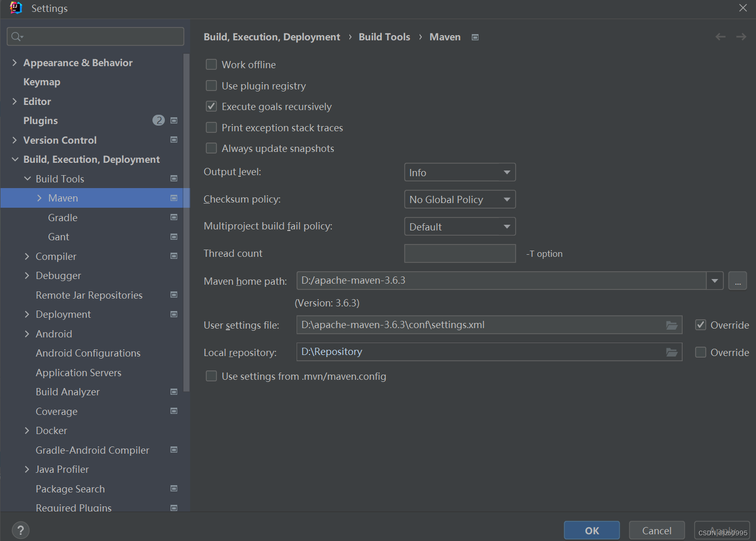The image size is (756, 541).
Task: Click the Cancel button
Action: tap(657, 531)
